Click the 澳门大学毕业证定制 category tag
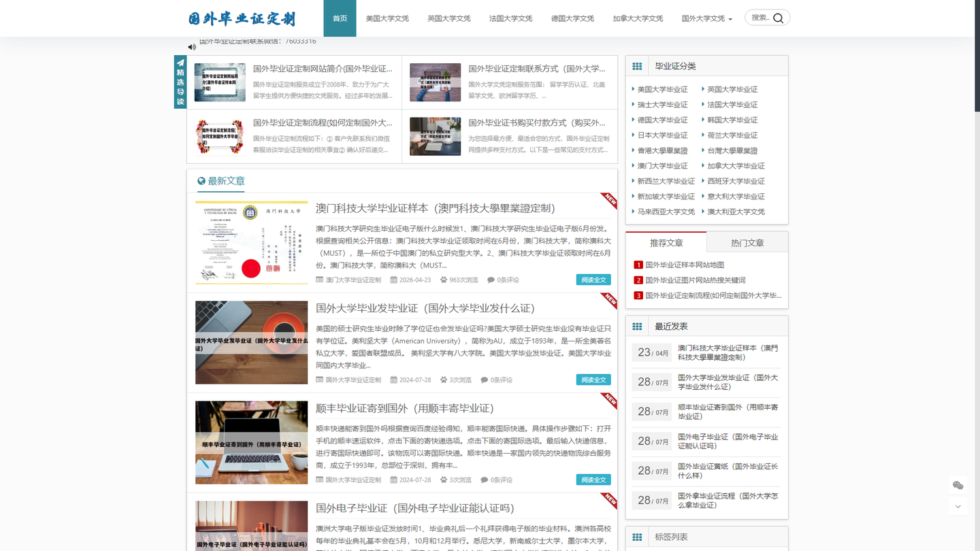 pyautogui.click(x=353, y=280)
